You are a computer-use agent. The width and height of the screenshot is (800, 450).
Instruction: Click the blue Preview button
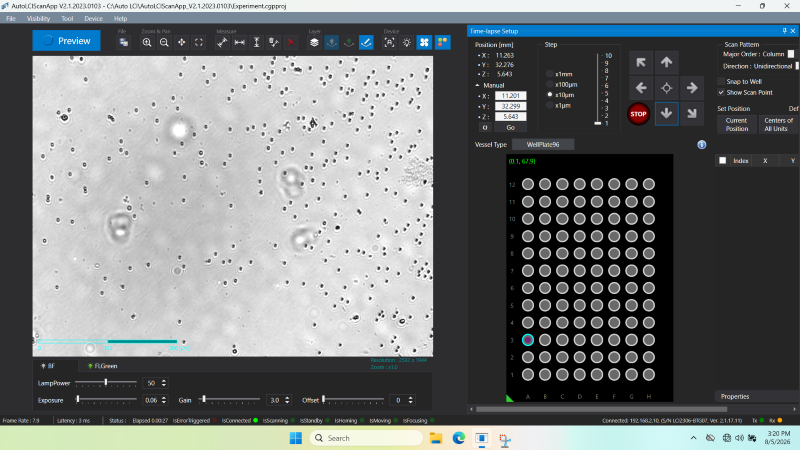coord(66,41)
